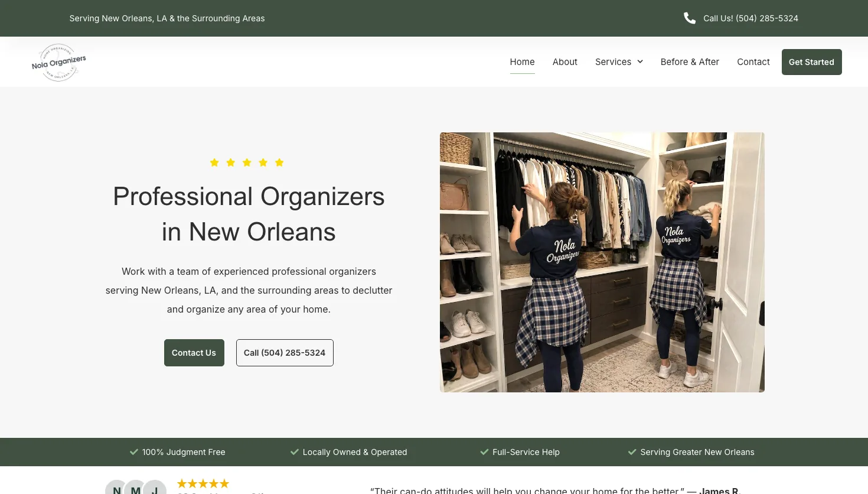Click the five-star rating above the headline
The width and height of the screenshot is (868, 494).
(247, 162)
